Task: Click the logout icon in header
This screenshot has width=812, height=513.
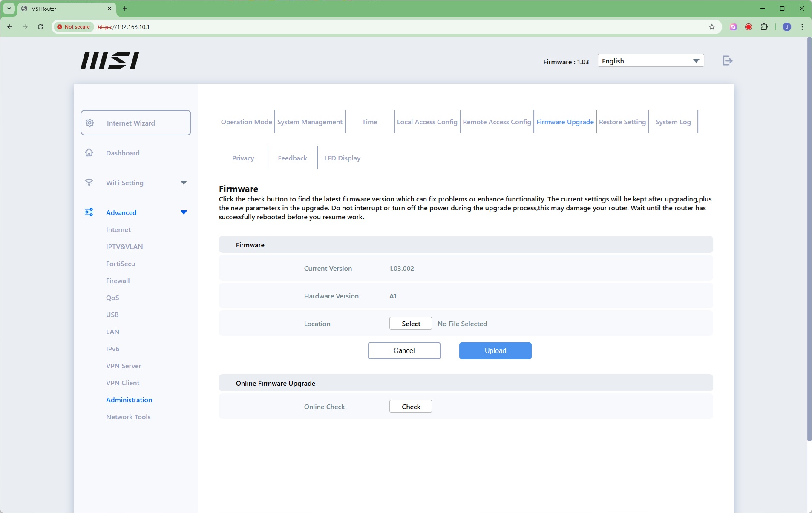Action: pyautogui.click(x=727, y=61)
